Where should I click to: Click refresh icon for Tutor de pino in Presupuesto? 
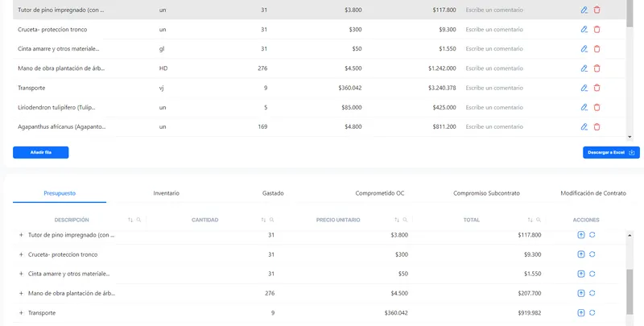point(592,235)
